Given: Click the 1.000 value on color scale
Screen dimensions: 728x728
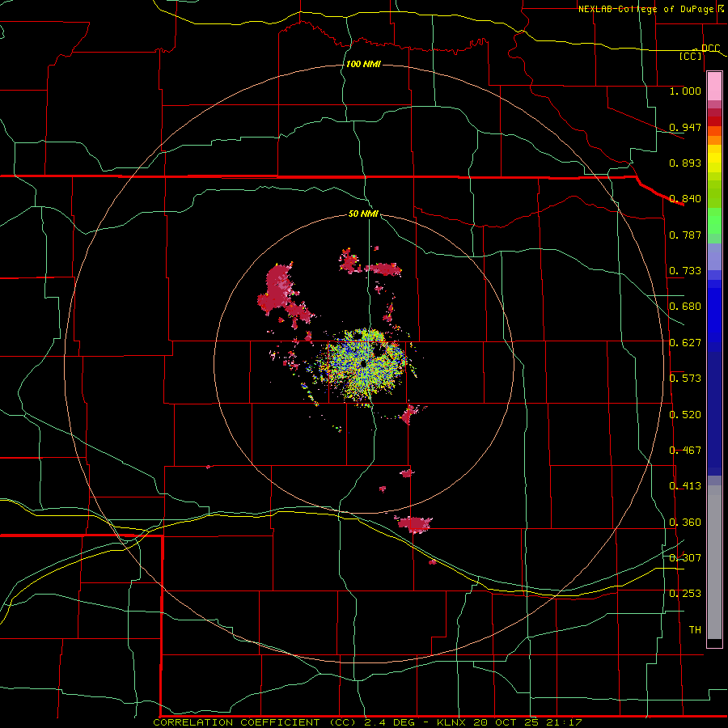Looking at the screenshot, I should point(685,91).
